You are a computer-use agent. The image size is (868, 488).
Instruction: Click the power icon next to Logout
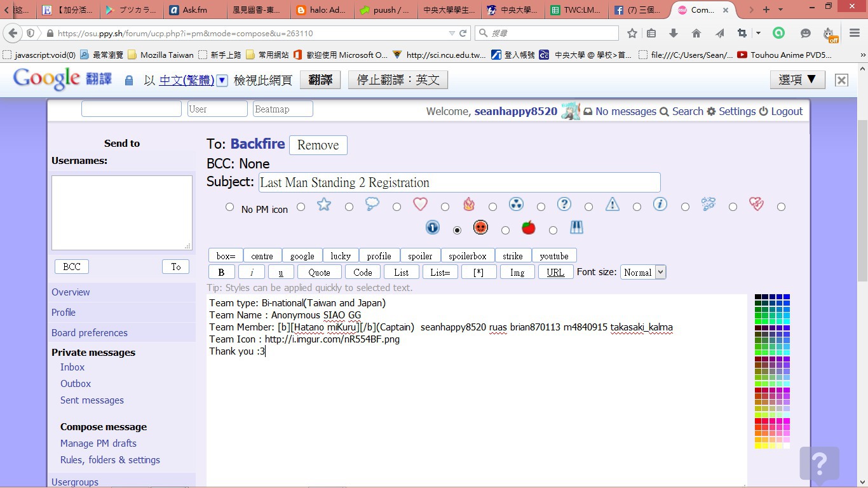(x=763, y=111)
